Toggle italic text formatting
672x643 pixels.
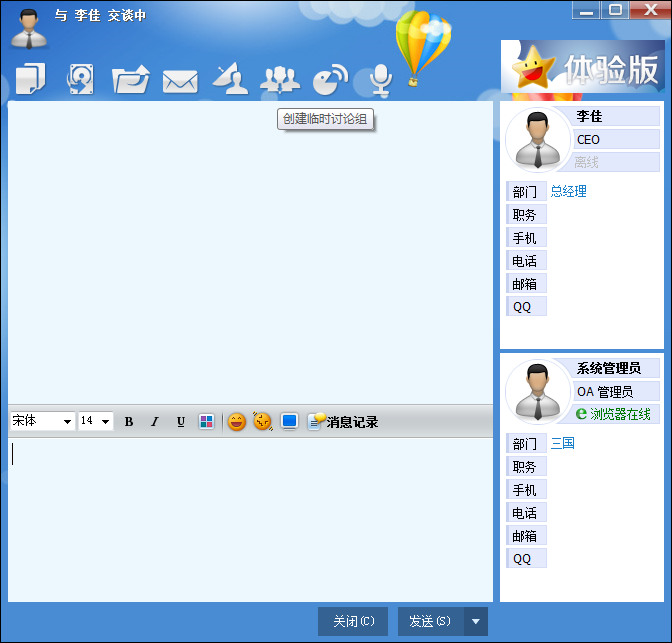pyautogui.click(x=155, y=422)
